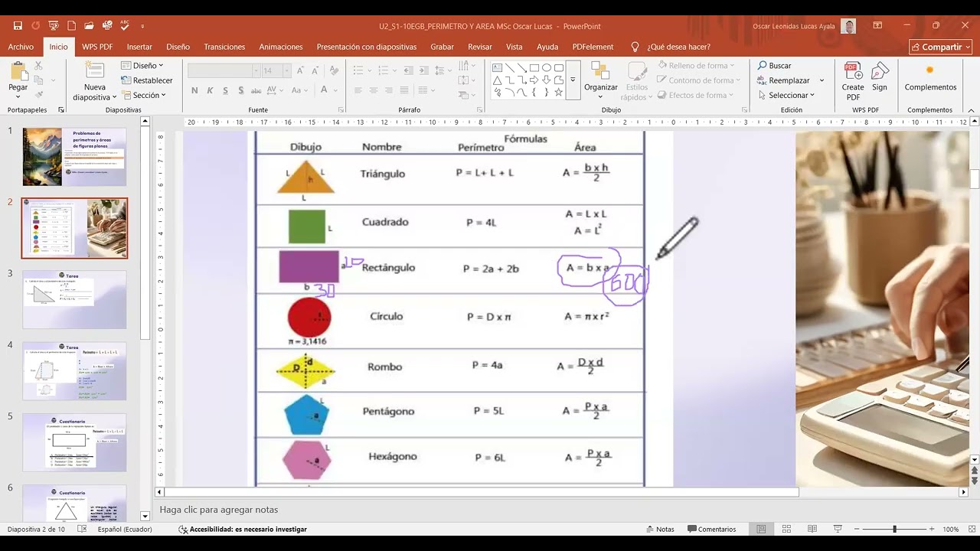Screen dimensions: 980x551
Task: Toggle right text alignment
Action: (390, 90)
